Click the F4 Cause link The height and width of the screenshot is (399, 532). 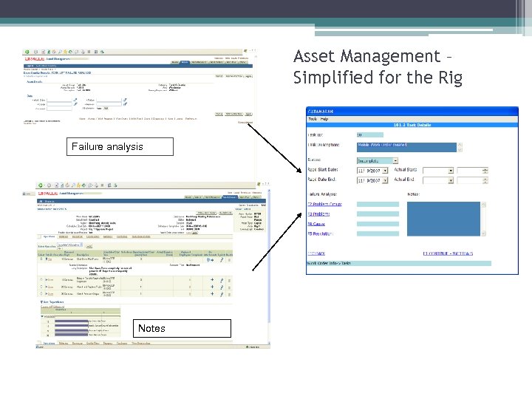[316, 224]
